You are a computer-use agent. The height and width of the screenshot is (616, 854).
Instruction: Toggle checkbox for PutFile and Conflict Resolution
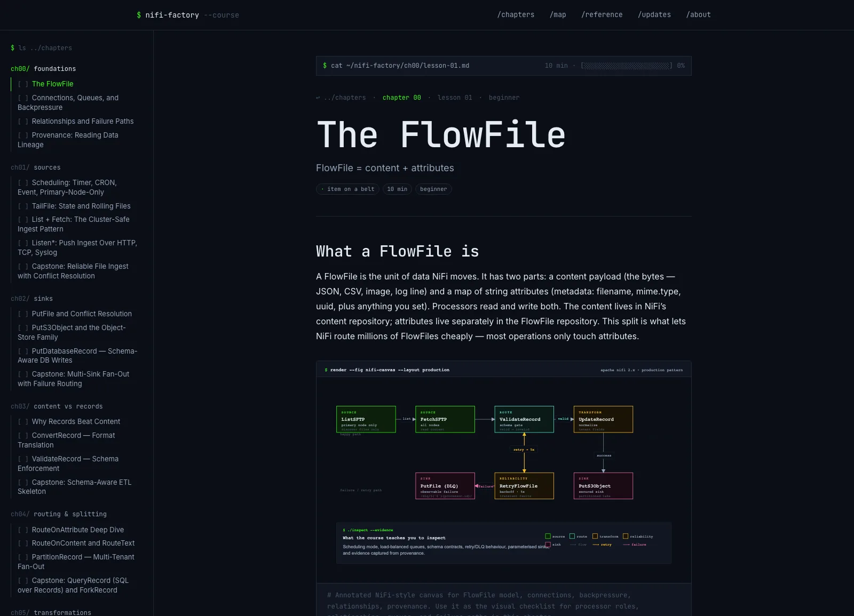click(23, 314)
